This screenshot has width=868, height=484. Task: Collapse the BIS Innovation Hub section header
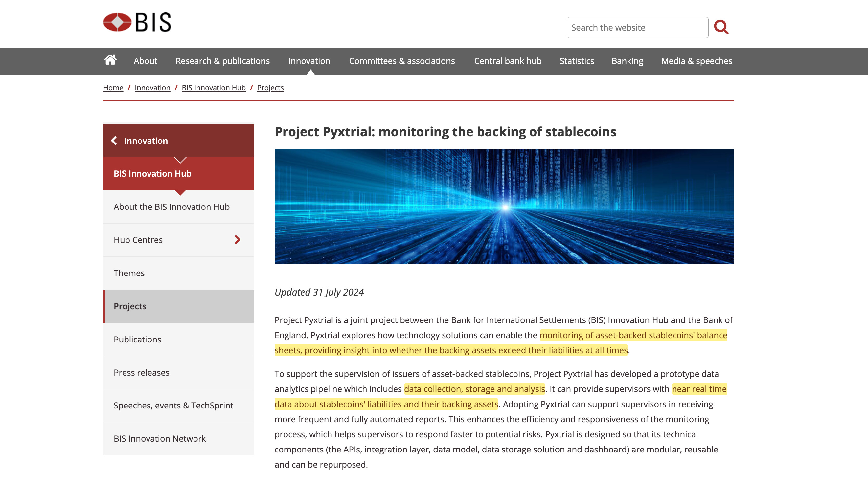(x=152, y=173)
